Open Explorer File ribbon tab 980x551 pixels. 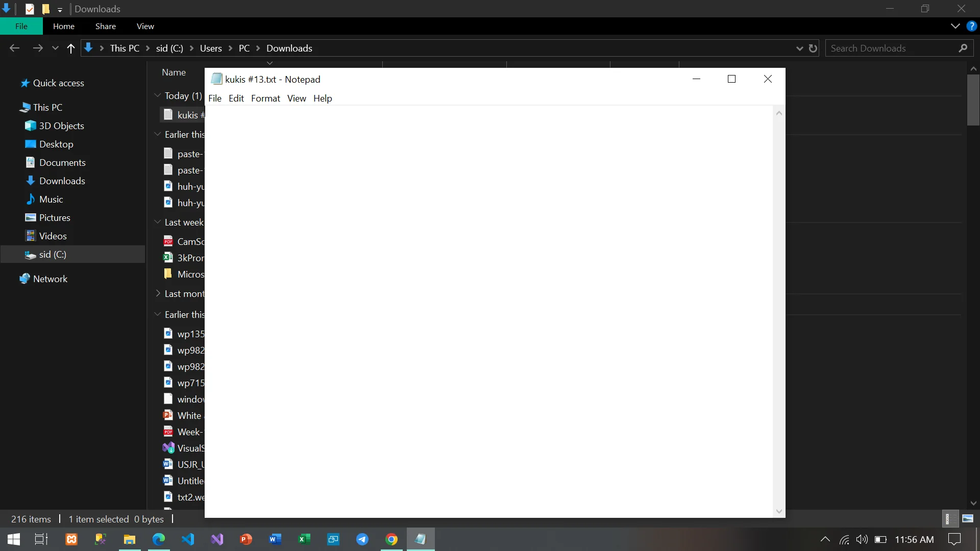click(x=21, y=26)
